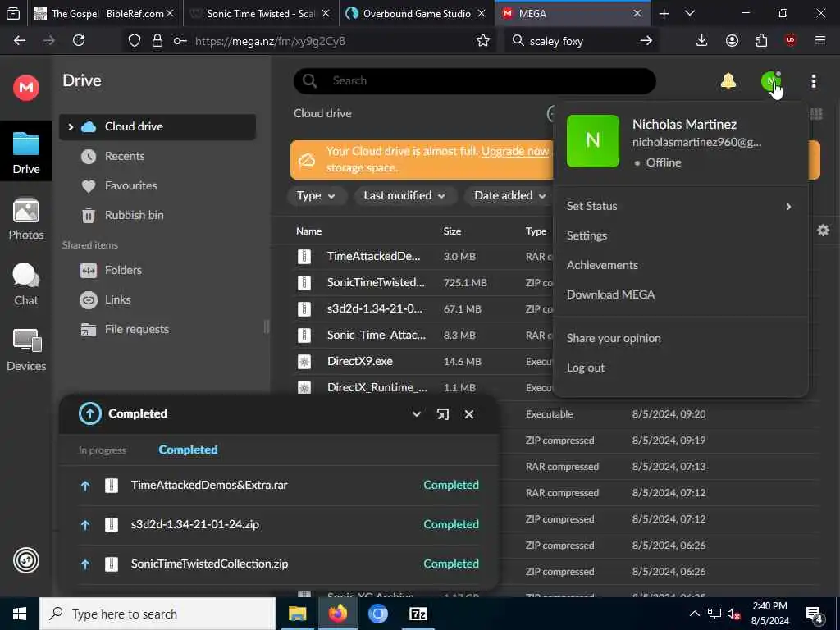Open shared Folders

pos(123,271)
